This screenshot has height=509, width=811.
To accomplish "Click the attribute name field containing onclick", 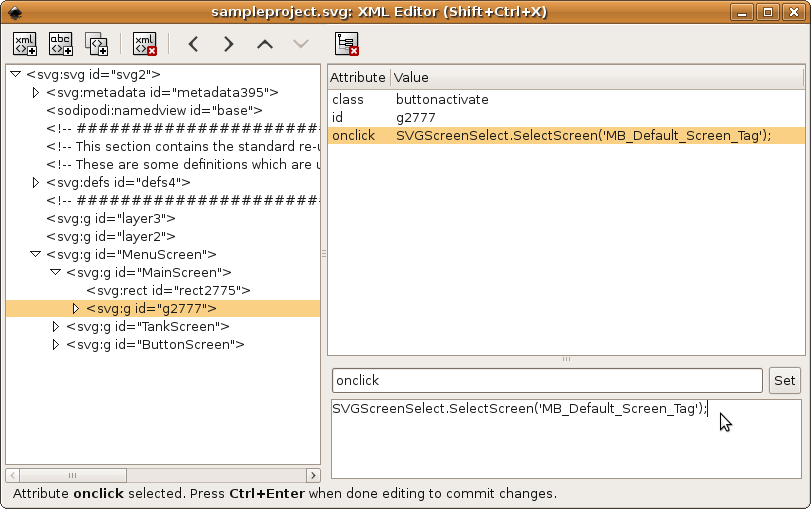I will pos(547,381).
